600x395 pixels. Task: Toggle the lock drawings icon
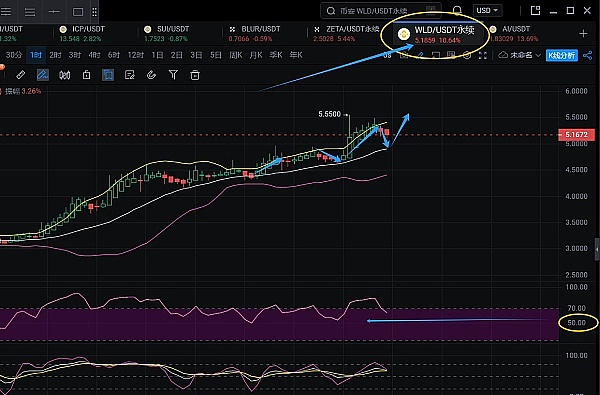pos(86,75)
